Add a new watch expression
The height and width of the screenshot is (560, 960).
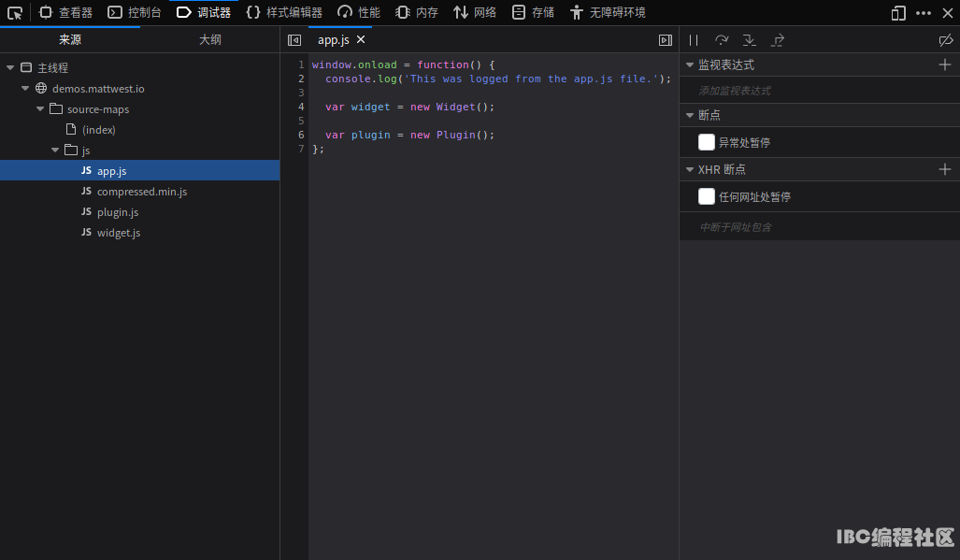point(944,65)
